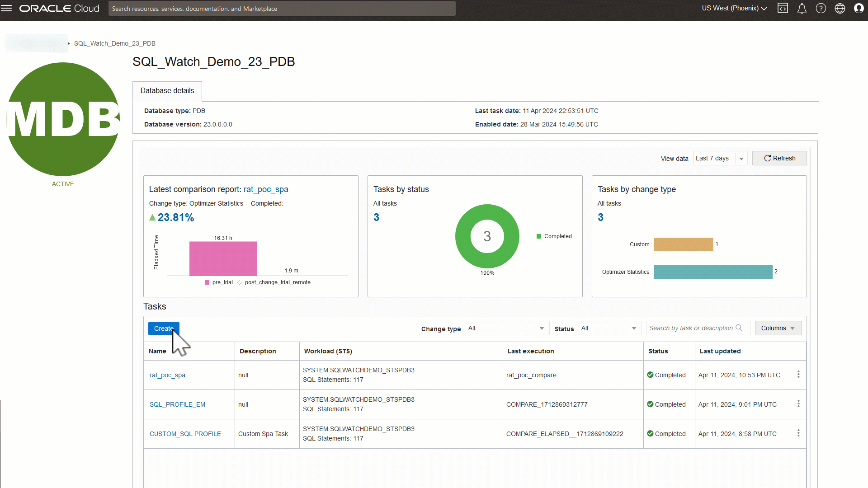The image size is (868, 488).
Task: Open the rat_poc_spa comparison report link
Action: pyautogui.click(x=266, y=189)
